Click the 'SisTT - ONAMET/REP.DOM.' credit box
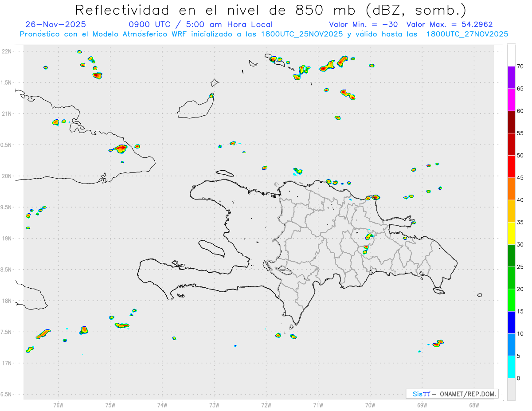This screenshot has width=532, height=411. (x=452, y=394)
